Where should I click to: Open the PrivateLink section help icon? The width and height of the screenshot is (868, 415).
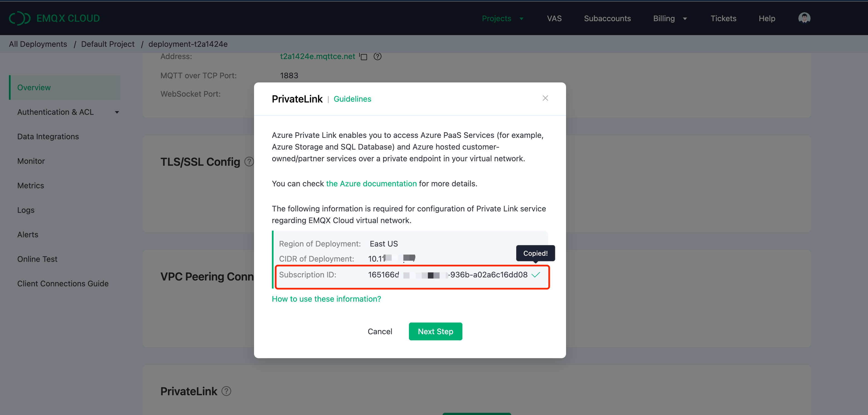coord(226,391)
